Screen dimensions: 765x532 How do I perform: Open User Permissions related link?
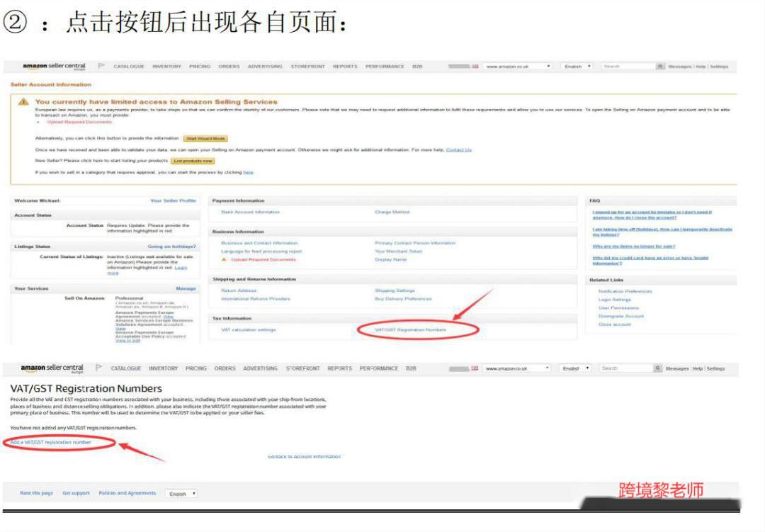click(618, 308)
